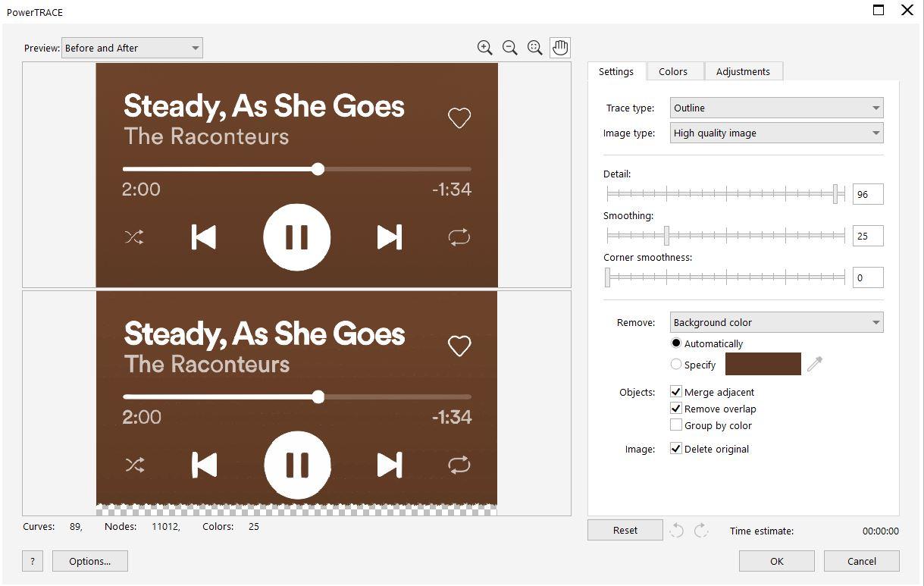The height and width of the screenshot is (586, 924).
Task: Enable the Group by color checkbox
Action: coord(676,425)
